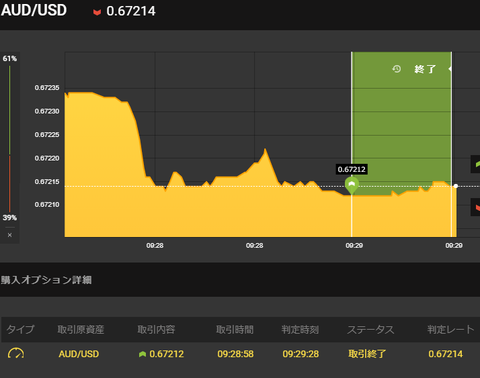This screenshot has height=378, width=480.
Task: Close the sentiment gauge with the X
Action: (x=10, y=235)
